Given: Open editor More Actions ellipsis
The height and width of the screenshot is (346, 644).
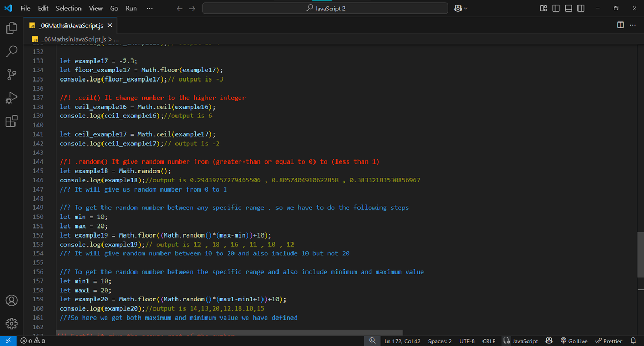Looking at the screenshot, I should tap(632, 25).
